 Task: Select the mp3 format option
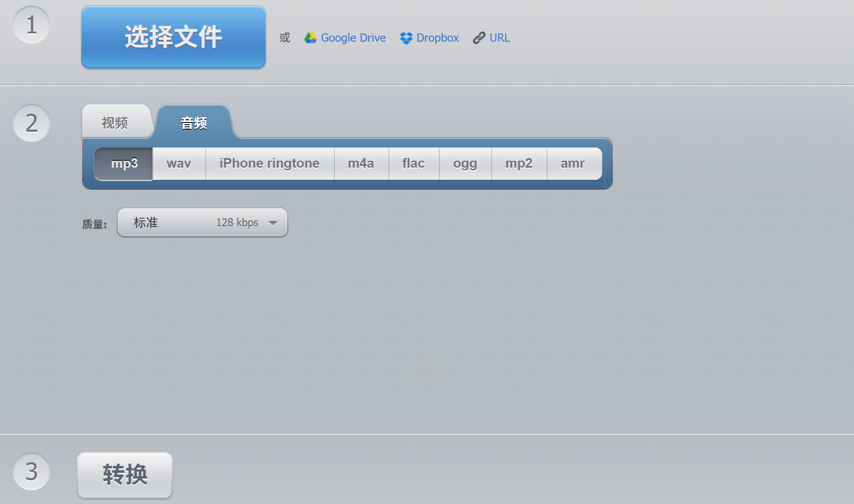click(124, 163)
